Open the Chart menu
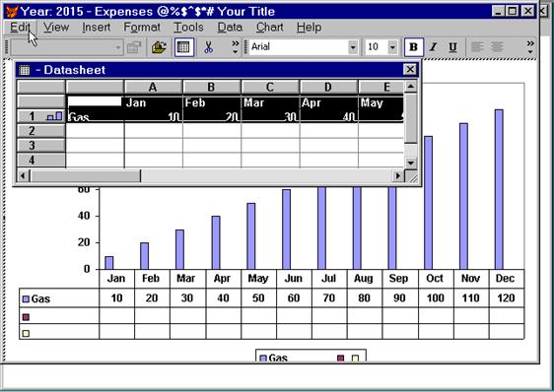This screenshot has height=392, width=554. [x=269, y=28]
